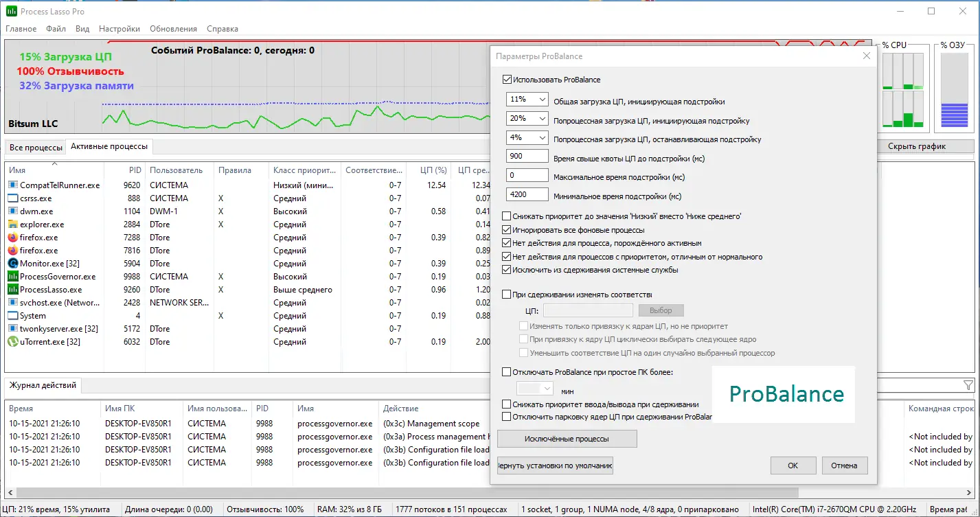Image resolution: width=980 pixels, height=517 pixels.
Task: Click the action log filter funnel icon
Action: (968, 385)
